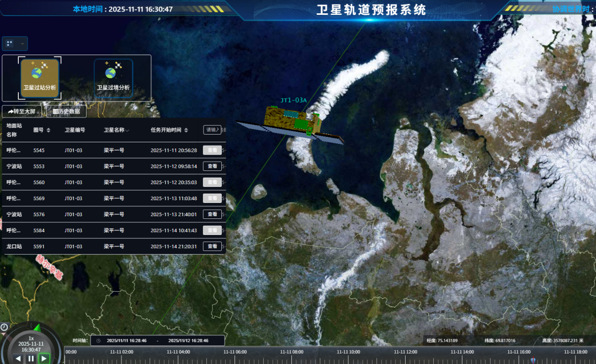Open 历史数据 history data

66,111
